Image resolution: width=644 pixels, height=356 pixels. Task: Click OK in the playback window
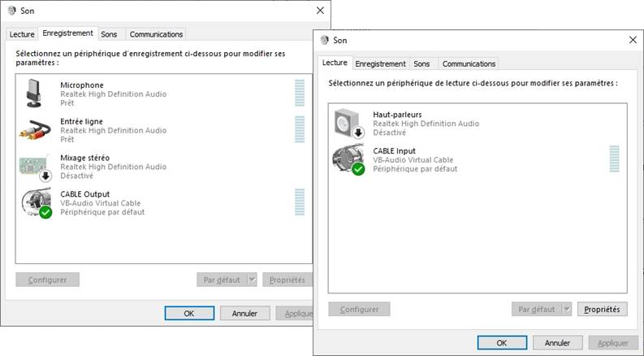pyautogui.click(x=502, y=343)
